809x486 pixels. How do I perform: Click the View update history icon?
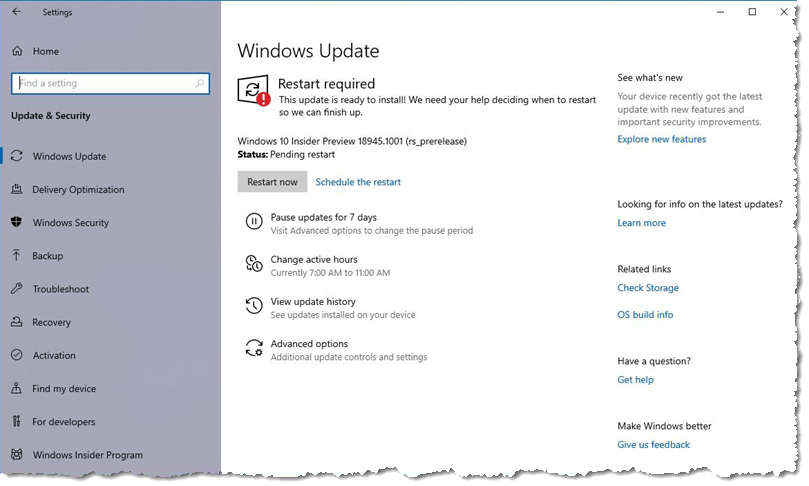point(254,306)
